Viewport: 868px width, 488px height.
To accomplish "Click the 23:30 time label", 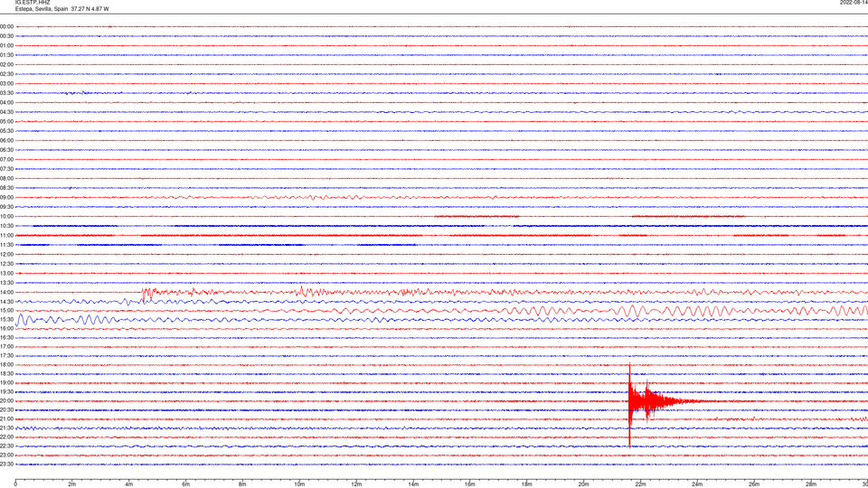I will coord(6,465).
